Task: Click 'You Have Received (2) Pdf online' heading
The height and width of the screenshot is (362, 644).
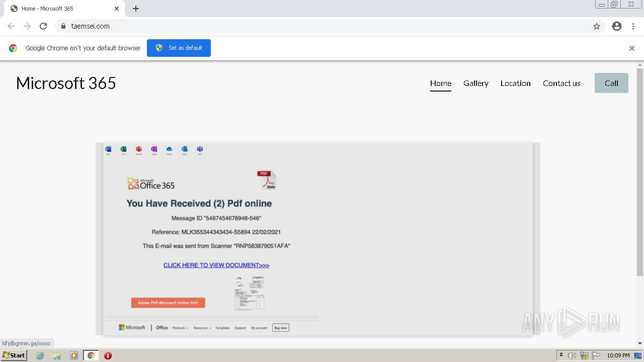Action: [199, 204]
